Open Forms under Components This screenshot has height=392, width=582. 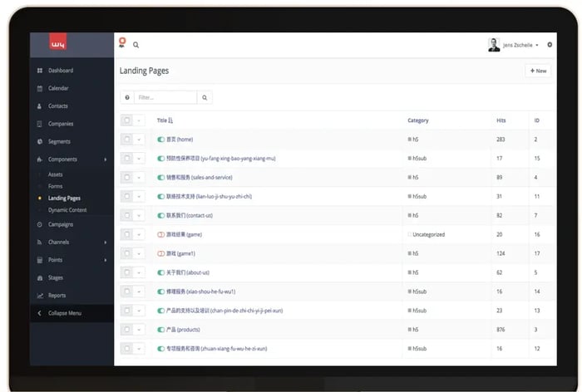click(56, 187)
